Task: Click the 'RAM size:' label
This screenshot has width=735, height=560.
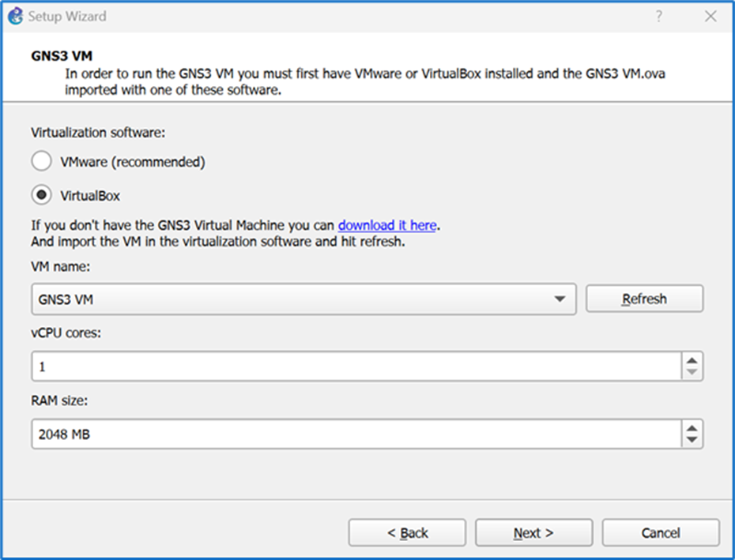Action: pyautogui.click(x=59, y=400)
